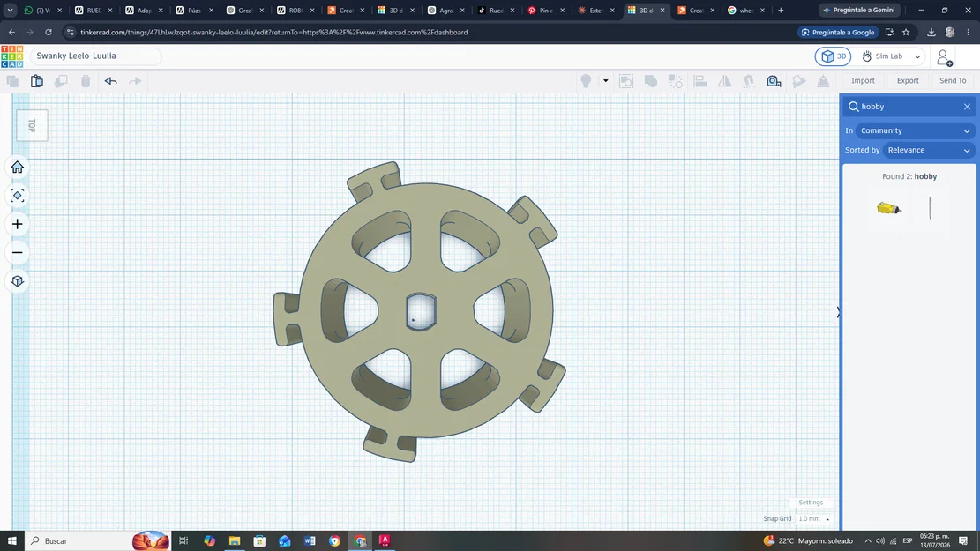The width and height of the screenshot is (980, 551).
Task: Open the Sorted by Relevance dropdown
Action: click(x=929, y=150)
